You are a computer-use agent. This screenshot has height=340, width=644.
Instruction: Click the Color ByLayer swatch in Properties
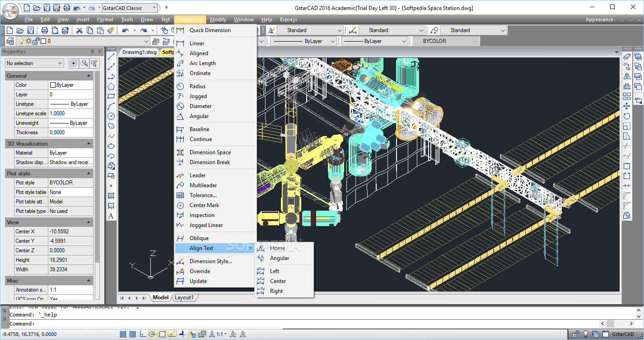[x=53, y=85]
